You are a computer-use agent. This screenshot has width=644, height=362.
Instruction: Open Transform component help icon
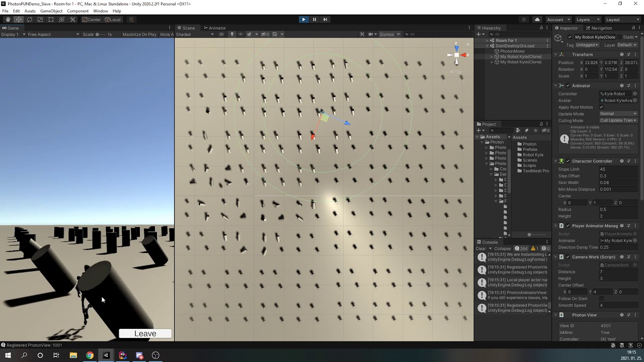[x=621, y=54]
